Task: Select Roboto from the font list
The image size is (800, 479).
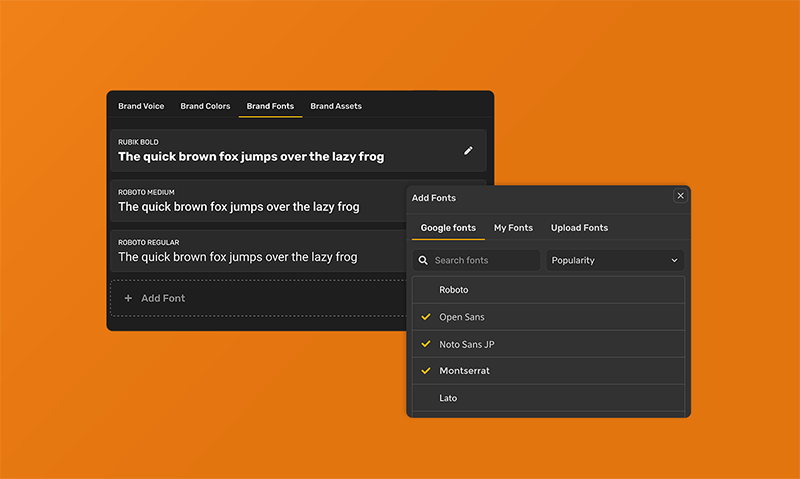Action: (x=454, y=290)
